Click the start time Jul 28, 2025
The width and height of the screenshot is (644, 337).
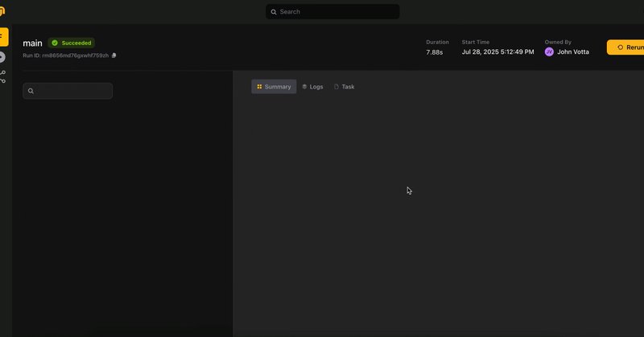(x=497, y=51)
